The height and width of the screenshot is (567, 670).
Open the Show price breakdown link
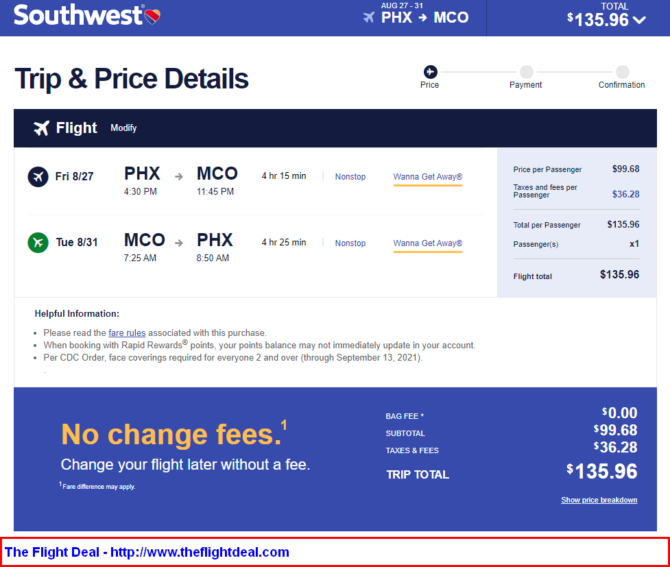[x=599, y=500]
